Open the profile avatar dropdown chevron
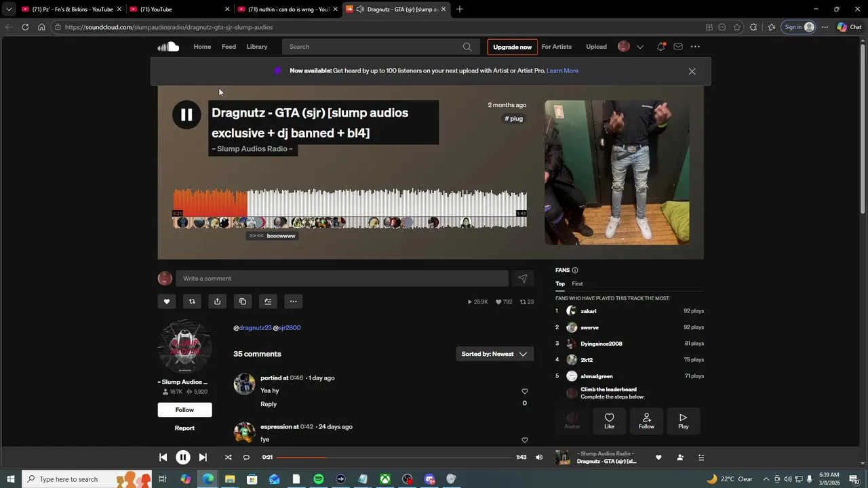Image resolution: width=868 pixels, height=488 pixels. (x=639, y=47)
